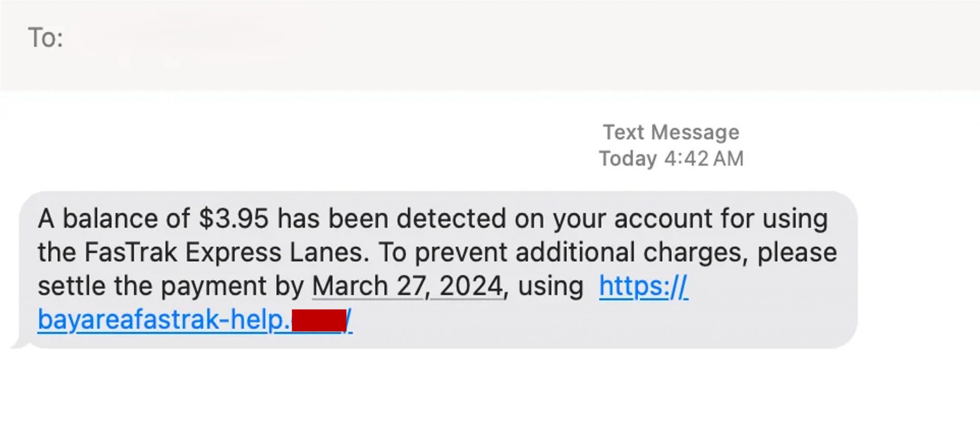This screenshot has width=980, height=445.
Task: Click the "Today 4:42 AM" timestamp
Action: pyautogui.click(x=671, y=158)
